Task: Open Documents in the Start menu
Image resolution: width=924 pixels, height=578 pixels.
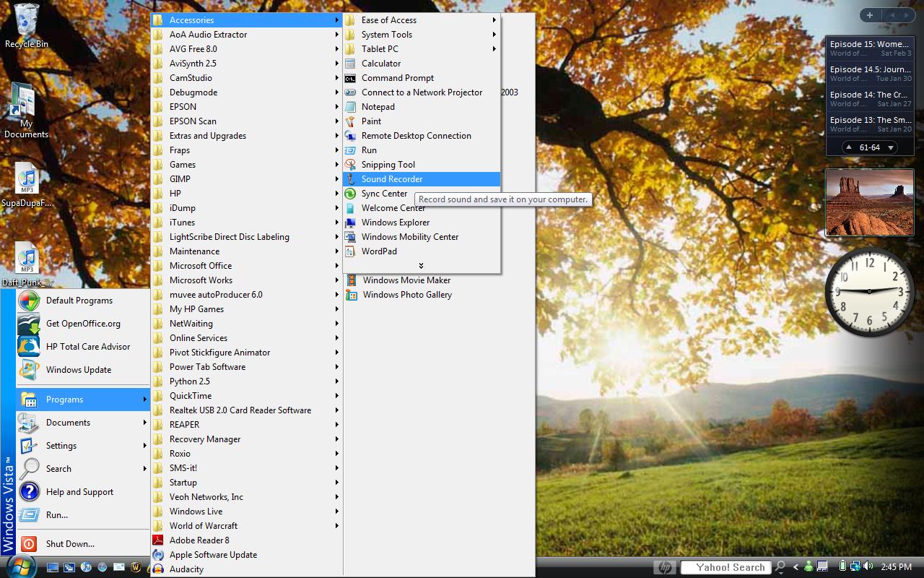Action: [x=83, y=423]
